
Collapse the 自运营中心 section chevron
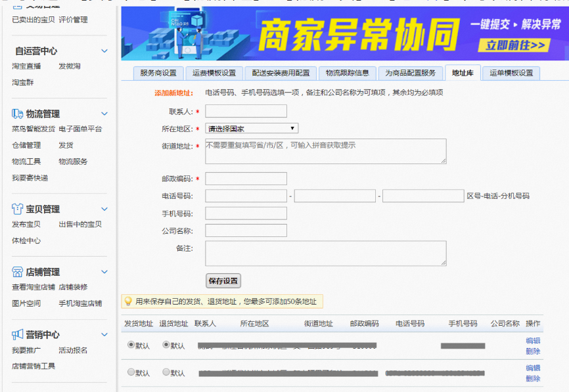(104, 51)
